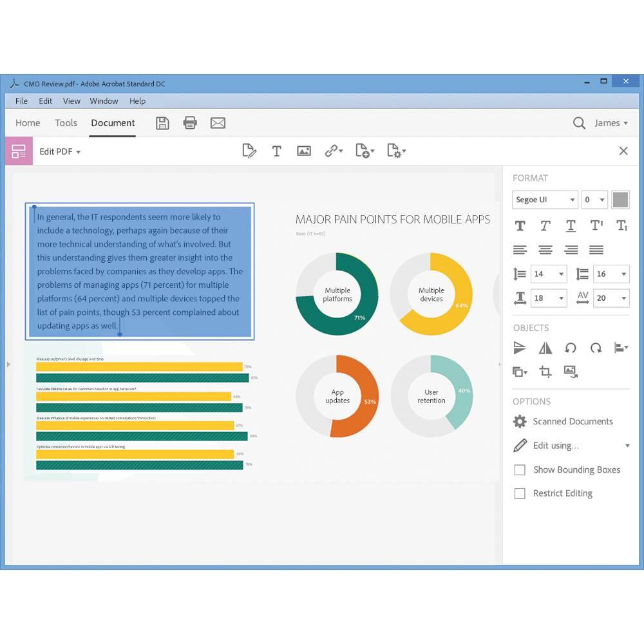
Task: Open the James account menu
Action: (611, 123)
